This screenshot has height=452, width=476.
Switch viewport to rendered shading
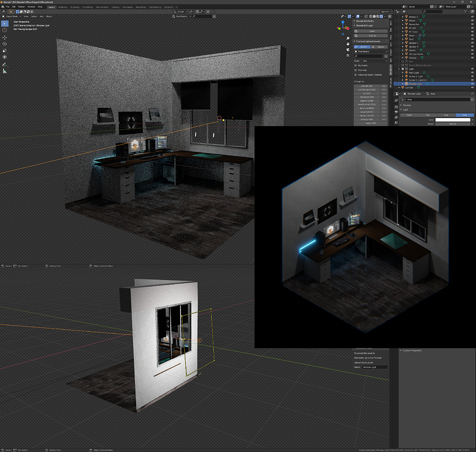[x=382, y=16]
